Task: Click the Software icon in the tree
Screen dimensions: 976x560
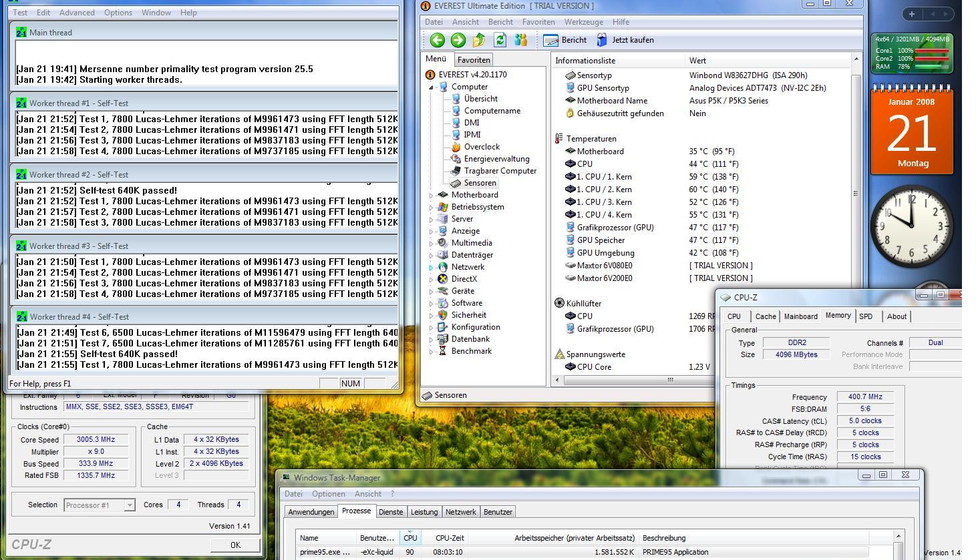Action: point(442,303)
